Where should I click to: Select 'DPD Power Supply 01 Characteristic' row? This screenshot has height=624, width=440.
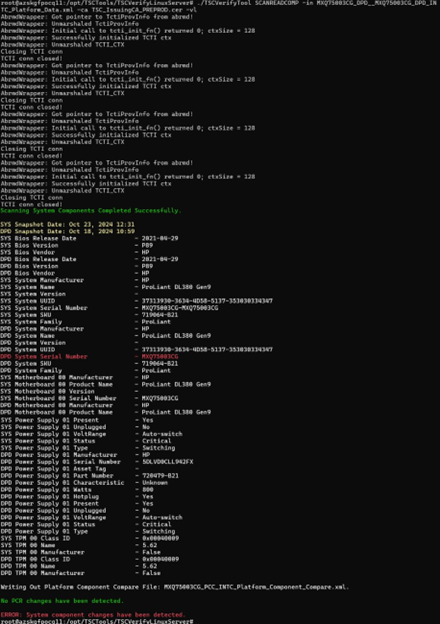click(84, 483)
